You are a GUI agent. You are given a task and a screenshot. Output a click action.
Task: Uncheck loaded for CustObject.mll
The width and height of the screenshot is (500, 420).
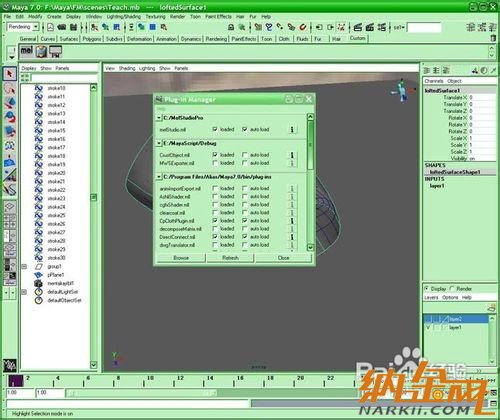click(x=215, y=155)
